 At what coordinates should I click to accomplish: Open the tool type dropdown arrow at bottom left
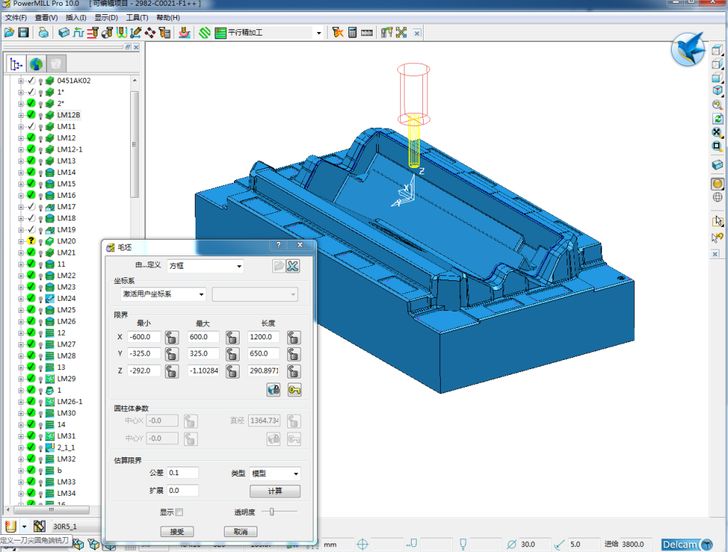pos(24,526)
